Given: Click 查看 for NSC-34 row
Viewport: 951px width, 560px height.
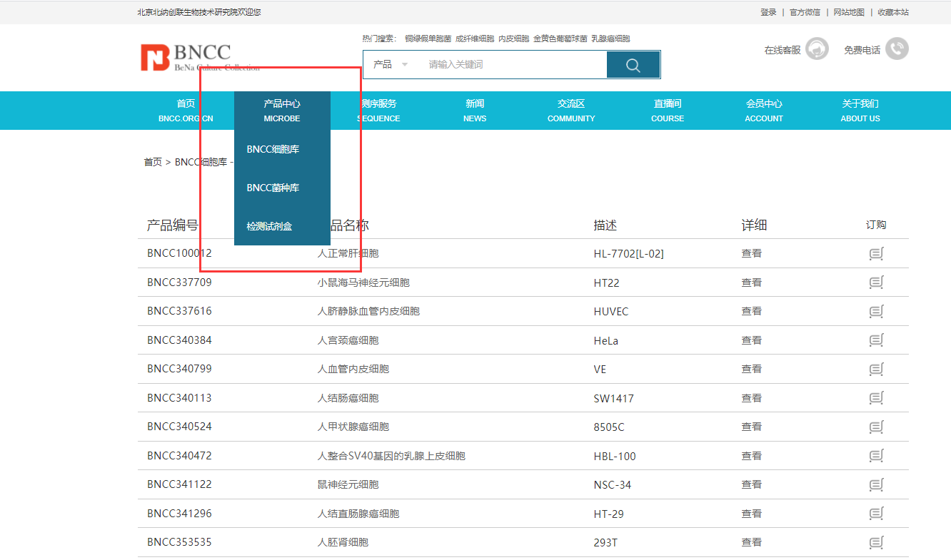Looking at the screenshot, I should coord(751,484).
